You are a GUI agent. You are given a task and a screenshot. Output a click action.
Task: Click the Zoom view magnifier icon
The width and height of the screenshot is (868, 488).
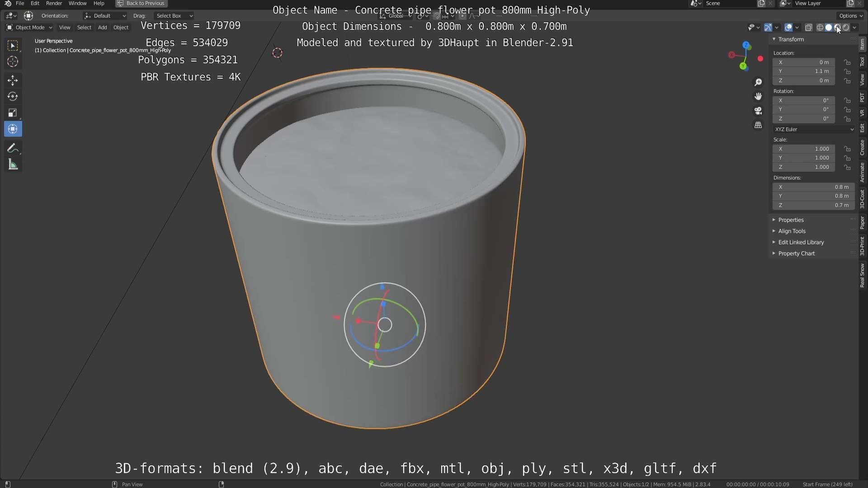point(758,82)
